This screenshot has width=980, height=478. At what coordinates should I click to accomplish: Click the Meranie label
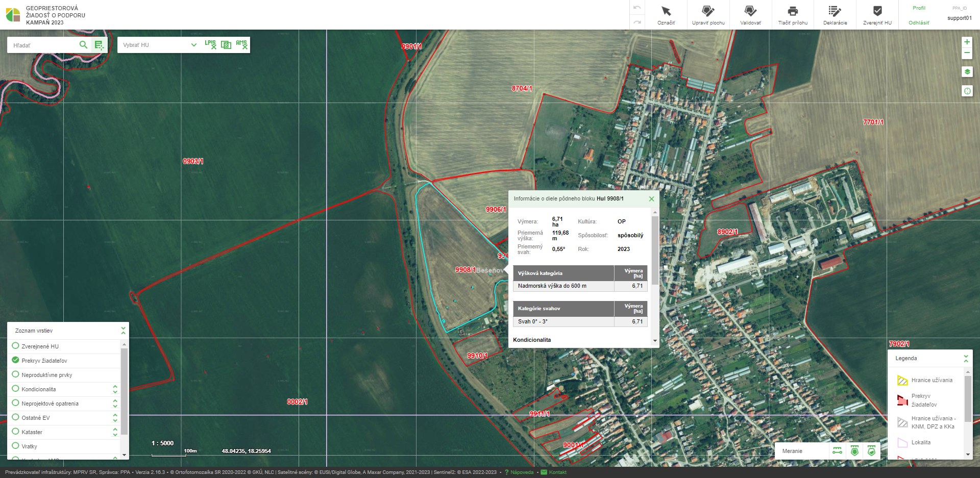coord(792,451)
